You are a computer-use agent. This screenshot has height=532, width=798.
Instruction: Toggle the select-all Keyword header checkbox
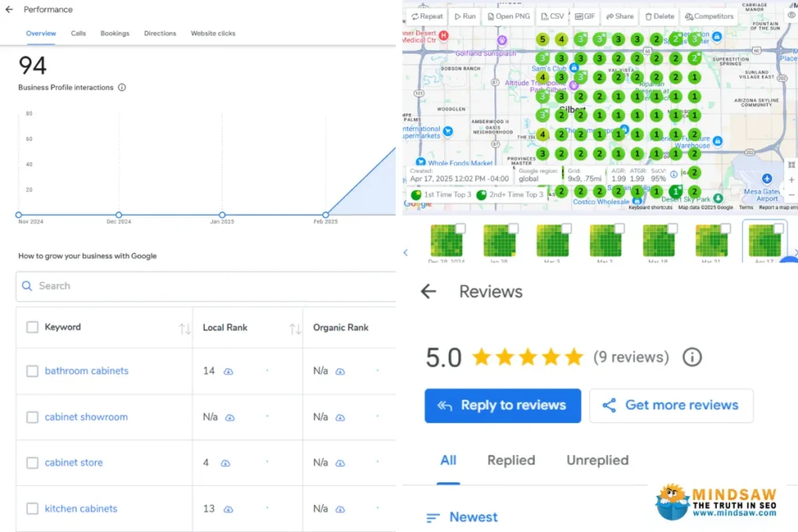32,327
